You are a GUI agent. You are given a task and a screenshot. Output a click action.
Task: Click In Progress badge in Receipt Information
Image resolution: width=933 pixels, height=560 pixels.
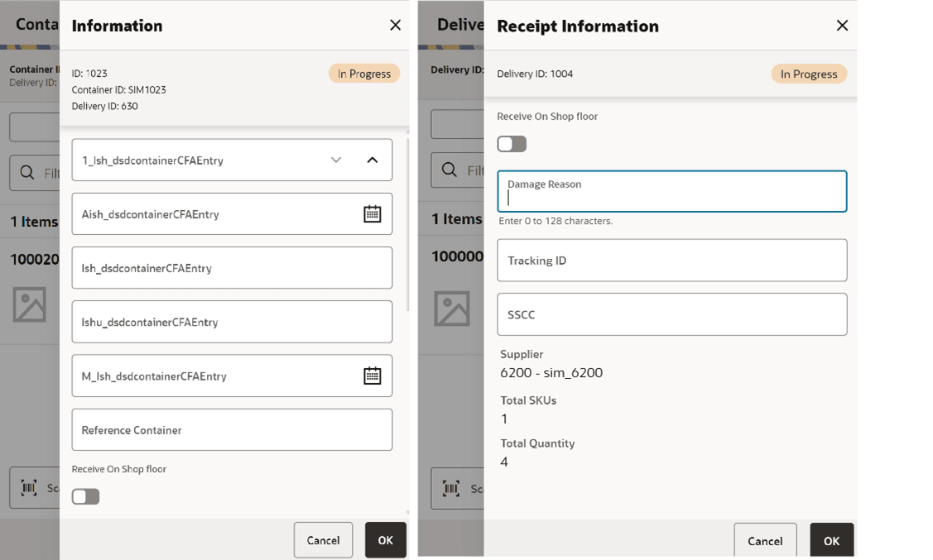pos(809,74)
